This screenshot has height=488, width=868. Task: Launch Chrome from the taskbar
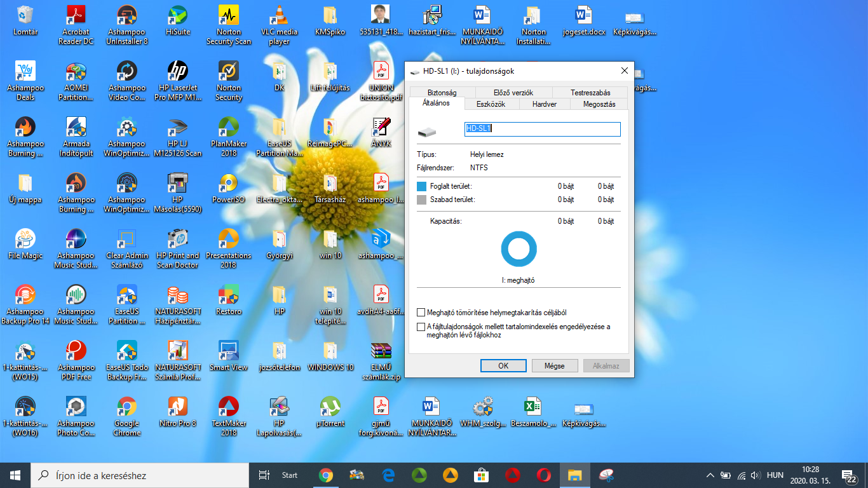coord(326,475)
